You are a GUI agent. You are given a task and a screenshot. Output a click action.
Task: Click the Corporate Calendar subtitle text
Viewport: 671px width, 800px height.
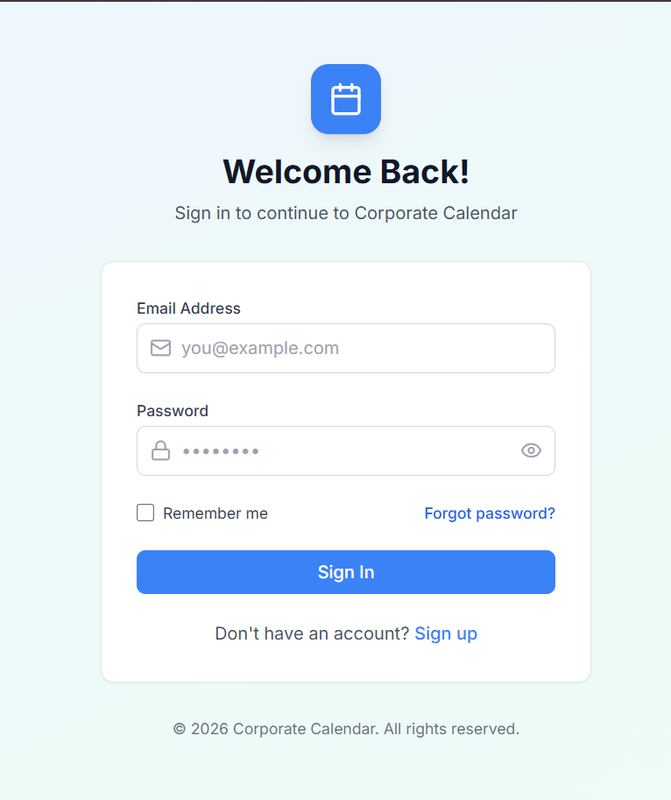tap(345, 213)
